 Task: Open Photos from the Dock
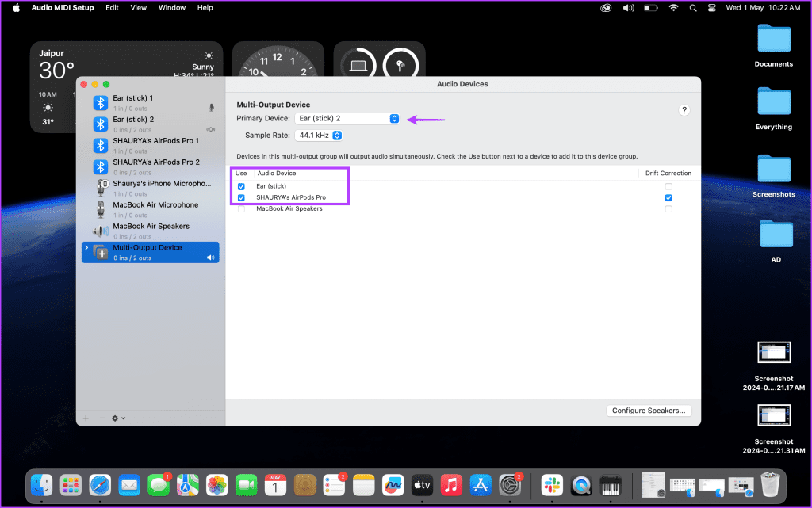[217, 485]
